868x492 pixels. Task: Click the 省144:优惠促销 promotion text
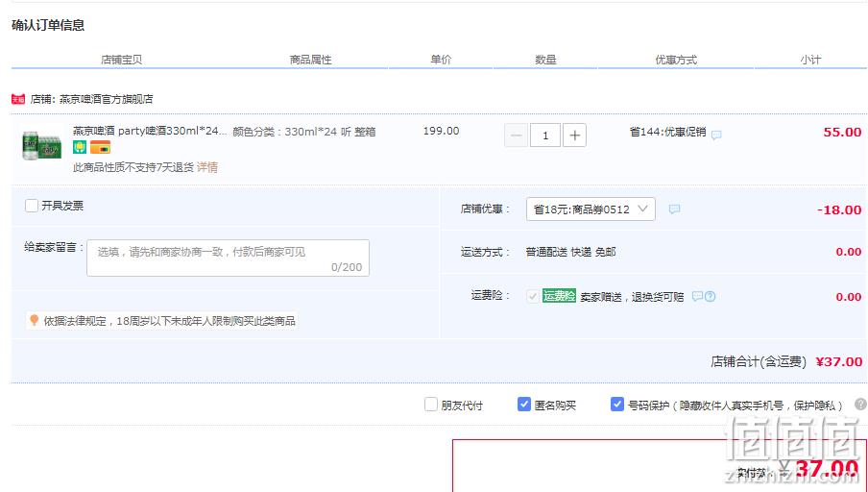667,132
